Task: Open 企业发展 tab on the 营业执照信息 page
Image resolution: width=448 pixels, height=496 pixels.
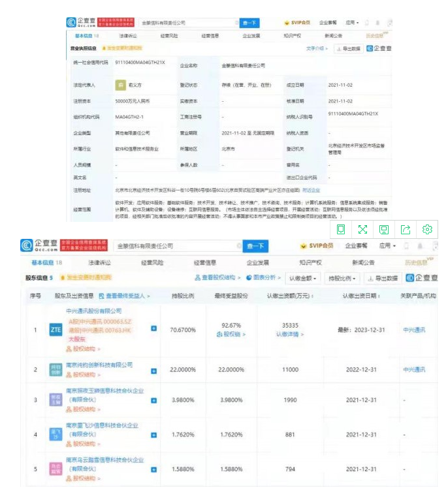Action: click(251, 36)
